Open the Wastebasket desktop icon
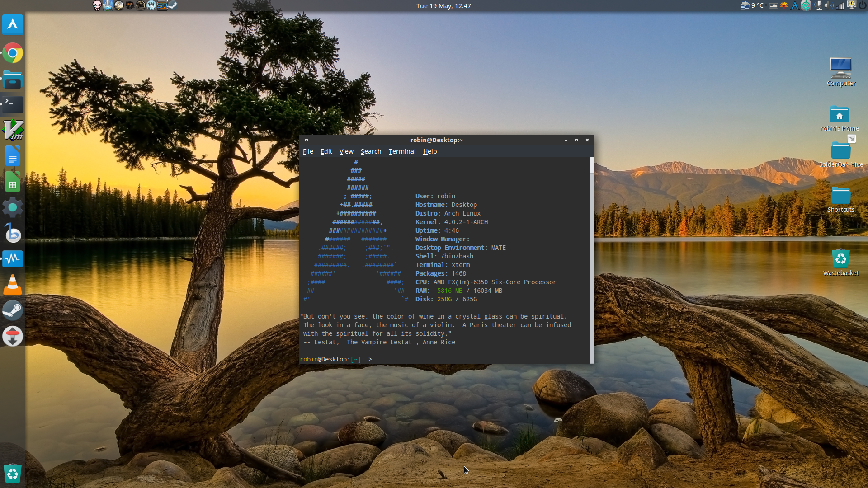The width and height of the screenshot is (868, 488). coord(840,259)
